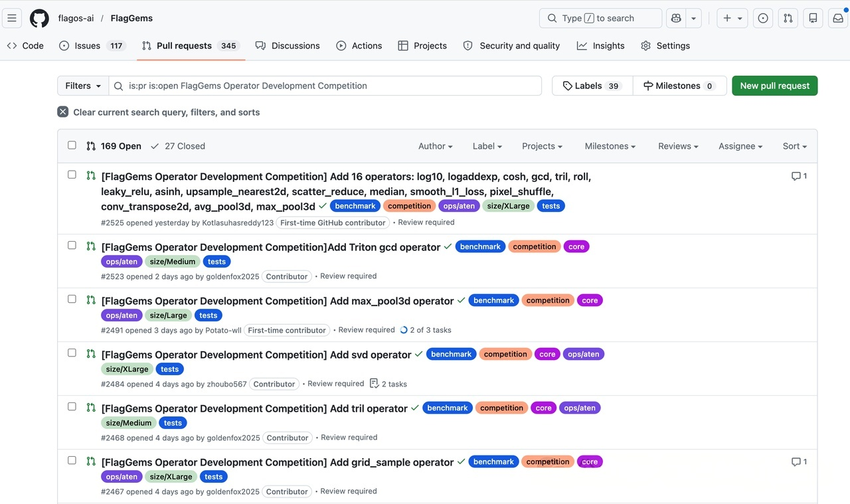Click green check status on max_pool3d PR
Screen dimensions: 850x504
[x=461, y=300]
